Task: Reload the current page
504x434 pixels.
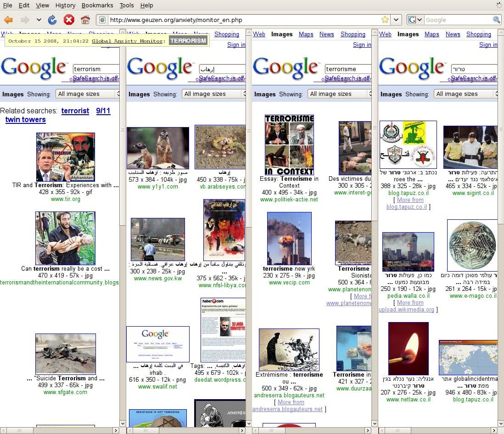Action: (x=52, y=20)
